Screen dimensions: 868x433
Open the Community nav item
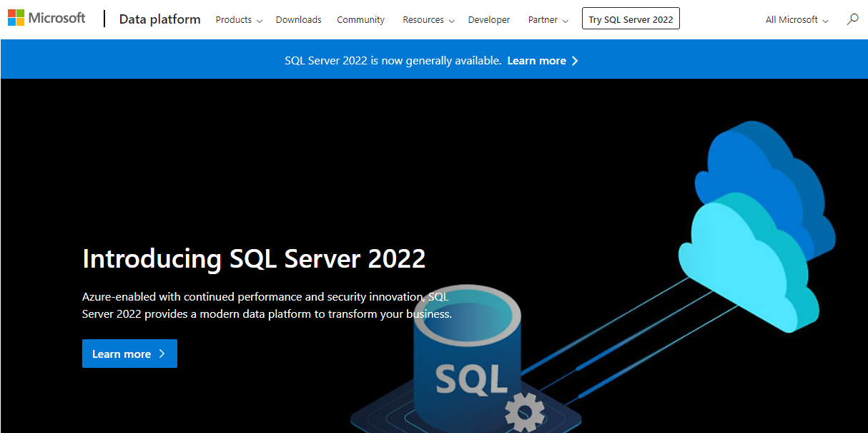360,20
